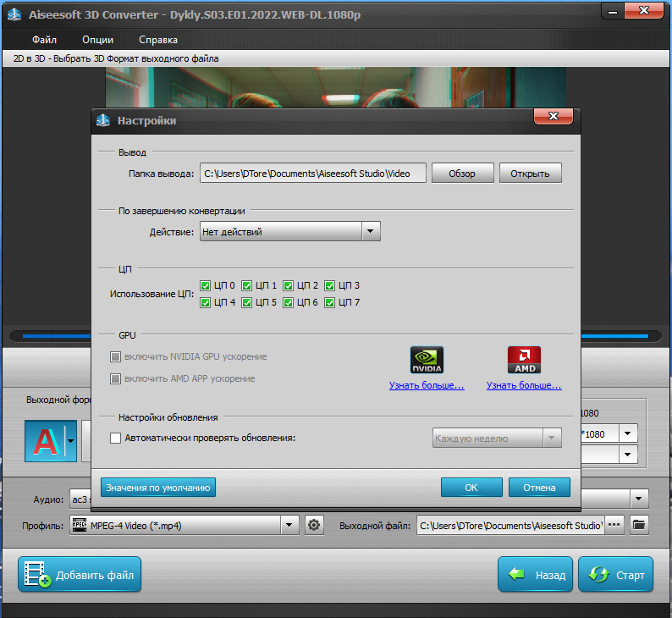Screen dimensions: 672x618
Task: Open the Anaglyph type dropdown arrow
Action: click(x=71, y=441)
